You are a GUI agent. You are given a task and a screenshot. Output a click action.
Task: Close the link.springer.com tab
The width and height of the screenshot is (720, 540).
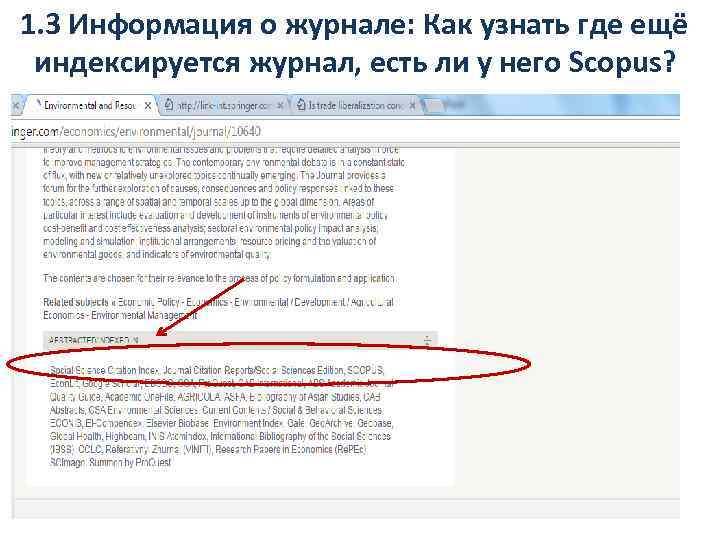pos(280,106)
